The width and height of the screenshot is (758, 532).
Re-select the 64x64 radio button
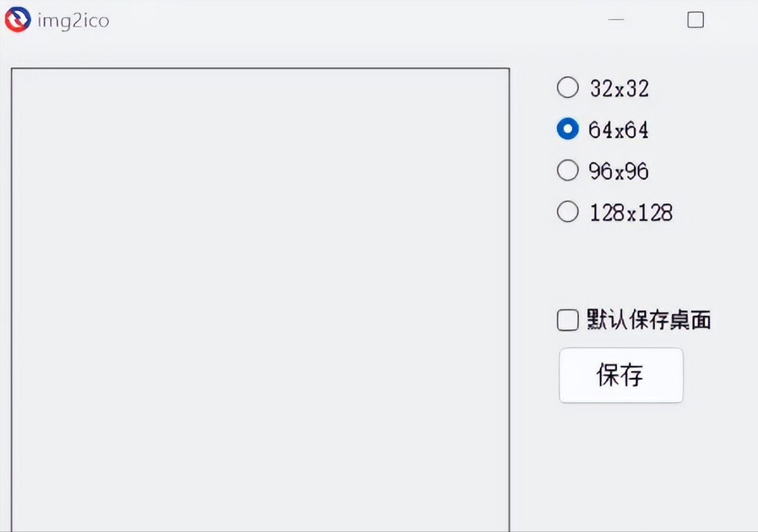(x=567, y=129)
